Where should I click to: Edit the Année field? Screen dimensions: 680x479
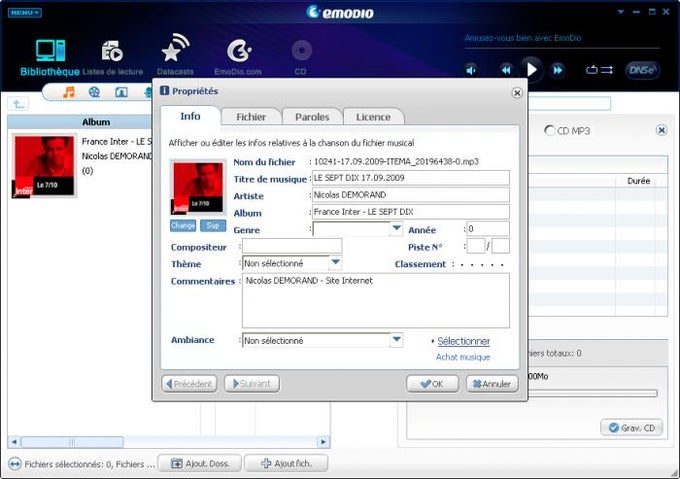coord(487,228)
